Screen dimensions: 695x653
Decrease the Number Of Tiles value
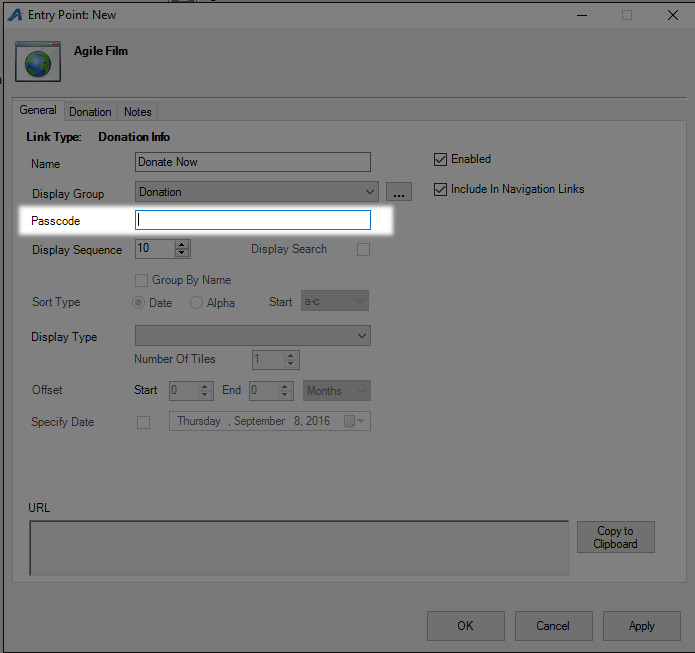290,364
